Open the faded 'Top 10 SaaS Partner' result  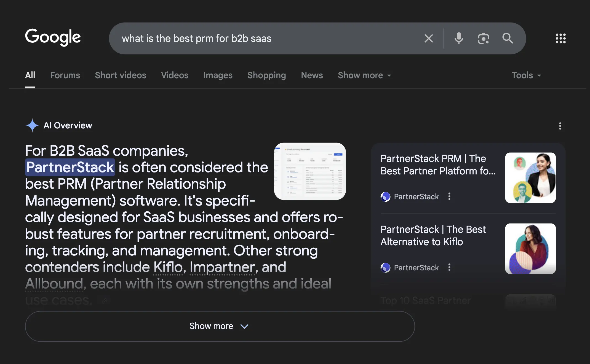426,300
